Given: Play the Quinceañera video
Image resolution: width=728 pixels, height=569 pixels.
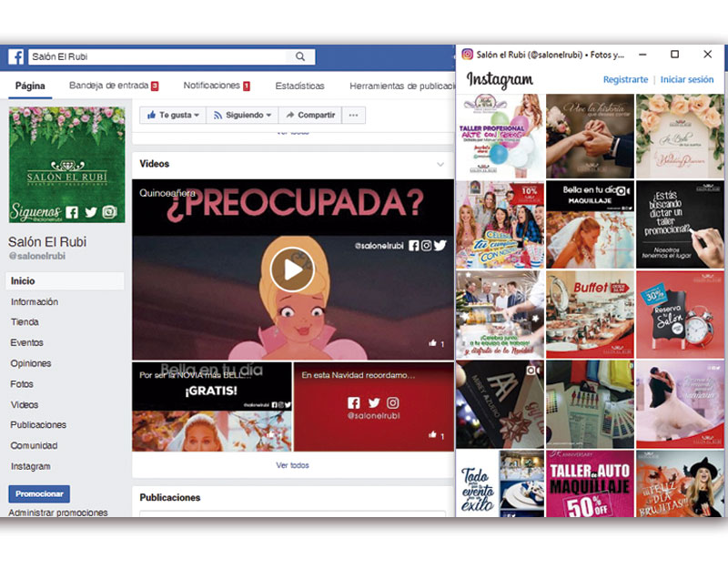Looking at the screenshot, I should pos(292,269).
